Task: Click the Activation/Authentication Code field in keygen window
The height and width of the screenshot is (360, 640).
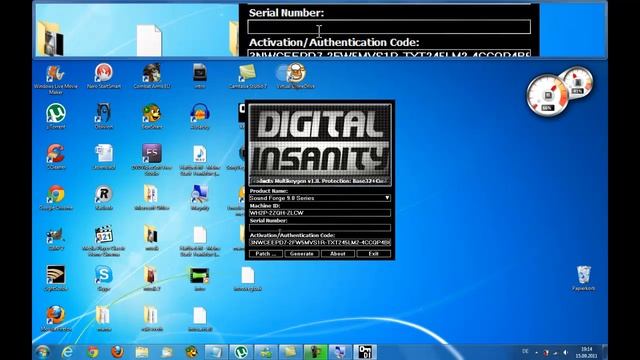Action: pyautogui.click(x=320, y=242)
